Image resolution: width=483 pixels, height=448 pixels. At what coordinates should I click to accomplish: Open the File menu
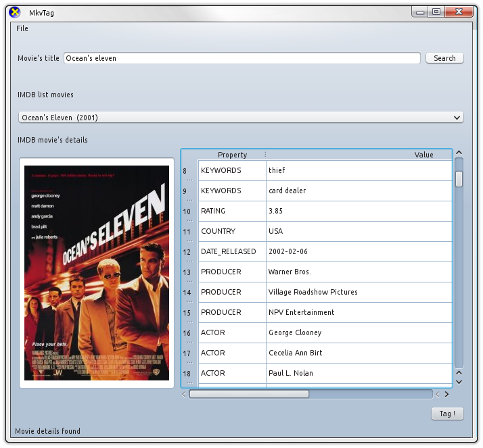tap(22, 28)
